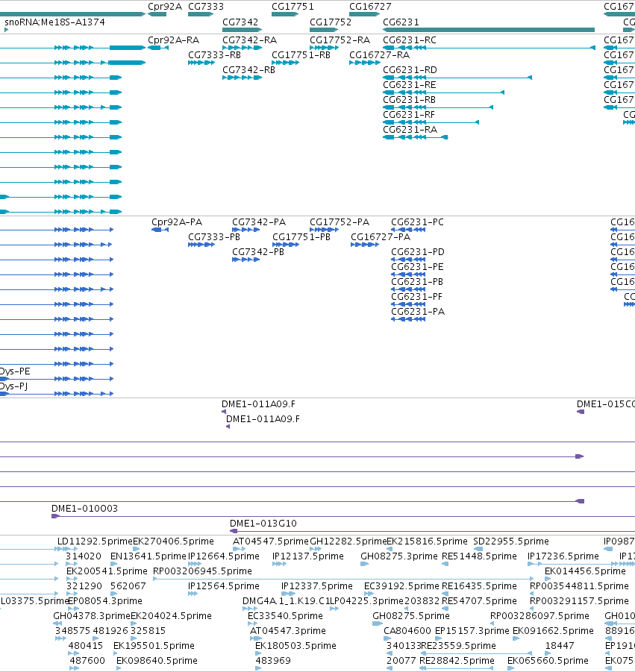
Task: Open the SD22955.5prime EST label
Action: [x=510, y=541]
